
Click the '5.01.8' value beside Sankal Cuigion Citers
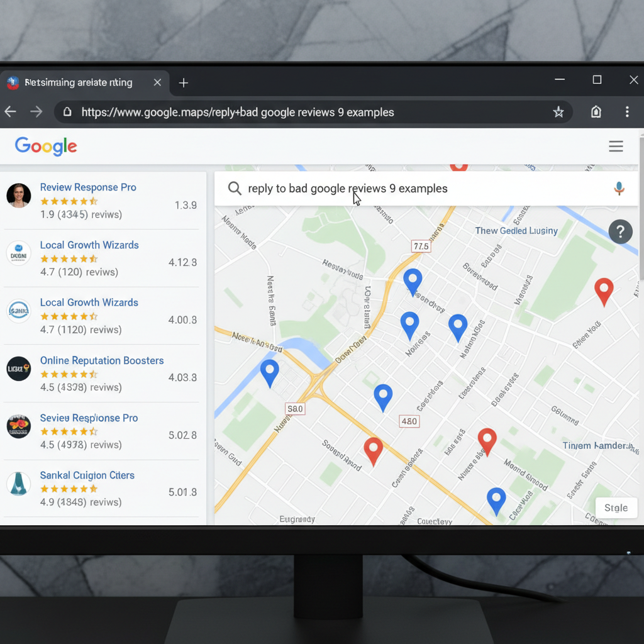point(182,492)
